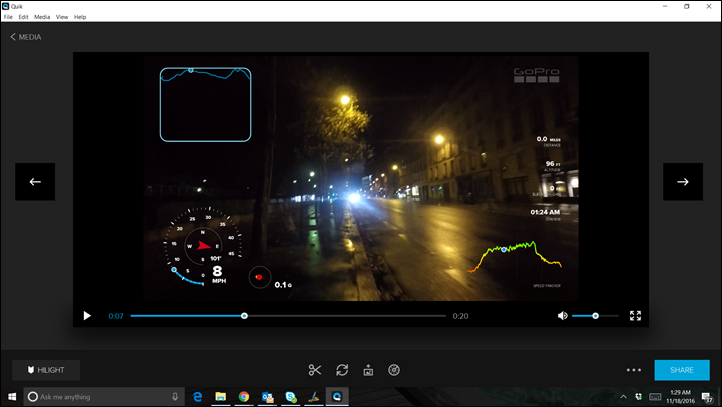Screen dimensions: 722x407
Task: Click the Cortana search box
Action: pos(100,397)
